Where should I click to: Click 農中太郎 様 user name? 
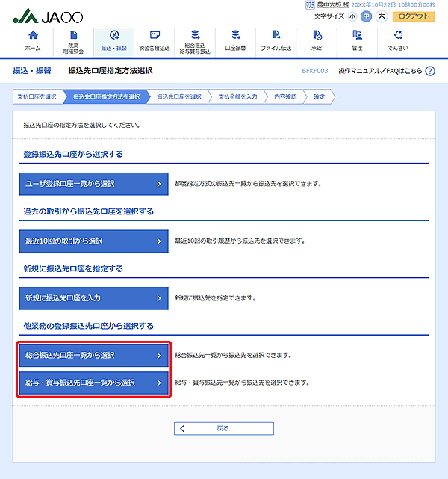[333, 5]
